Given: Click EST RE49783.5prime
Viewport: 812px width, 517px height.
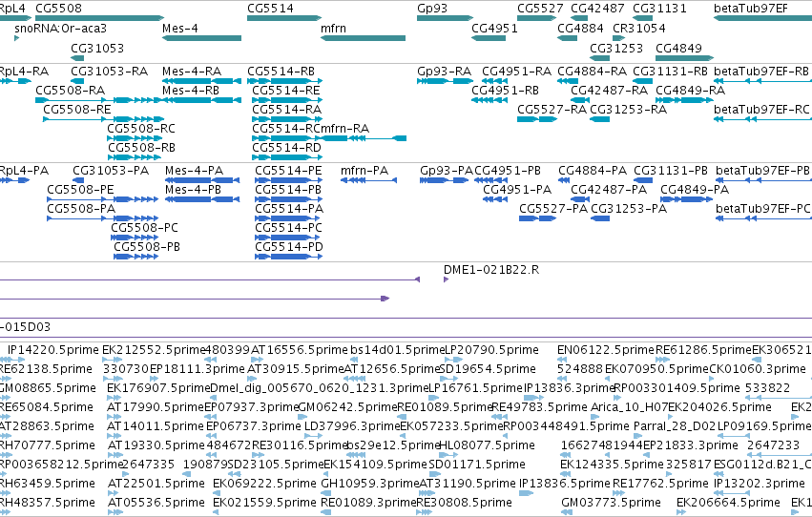Looking at the screenshot, I should (539, 406).
